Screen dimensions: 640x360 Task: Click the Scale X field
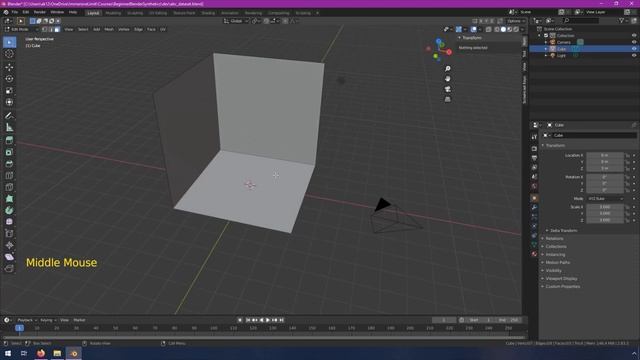605,207
